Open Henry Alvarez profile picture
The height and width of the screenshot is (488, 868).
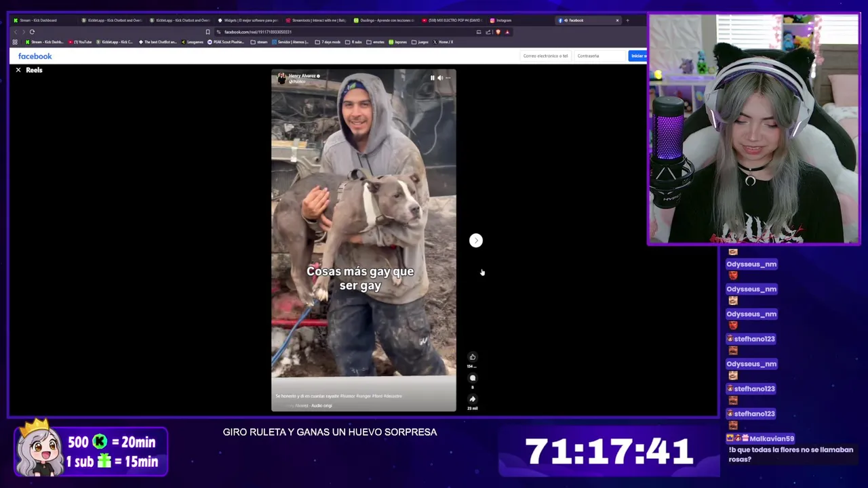click(x=281, y=79)
